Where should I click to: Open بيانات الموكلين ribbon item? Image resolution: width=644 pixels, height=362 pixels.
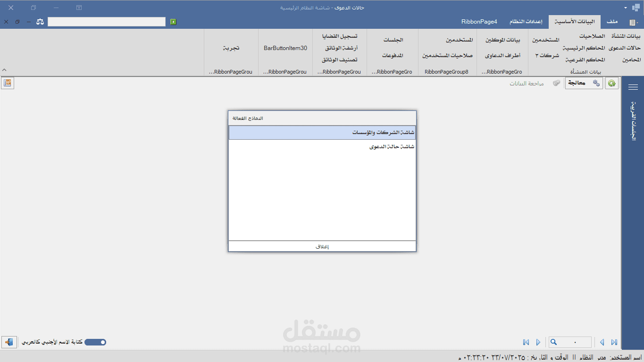pos(502,41)
